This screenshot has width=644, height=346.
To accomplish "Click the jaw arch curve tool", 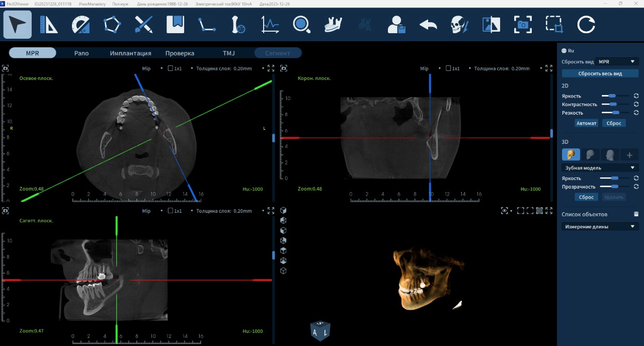I will [x=333, y=25].
